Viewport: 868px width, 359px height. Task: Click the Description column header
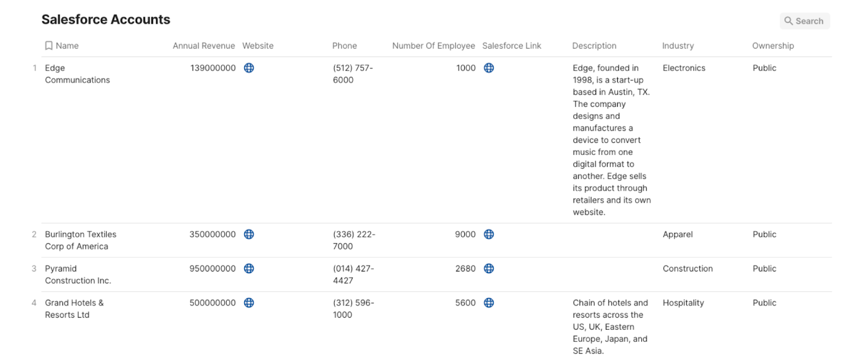[594, 46]
